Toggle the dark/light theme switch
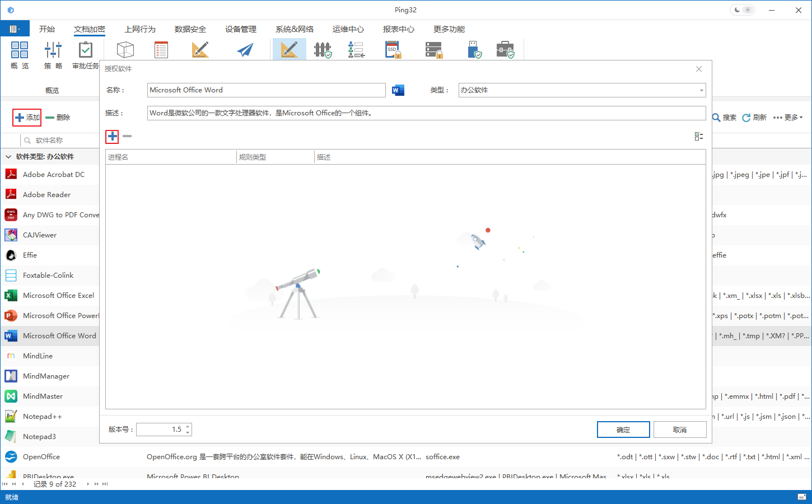Viewport: 812px width, 504px height. (743, 10)
